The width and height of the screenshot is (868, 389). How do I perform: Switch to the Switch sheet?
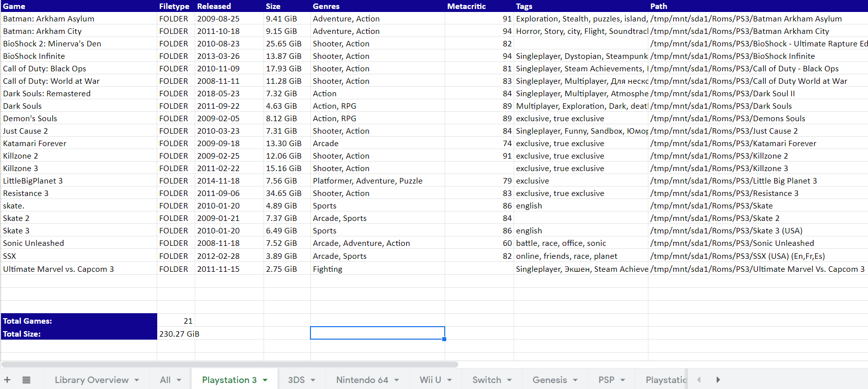487,380
